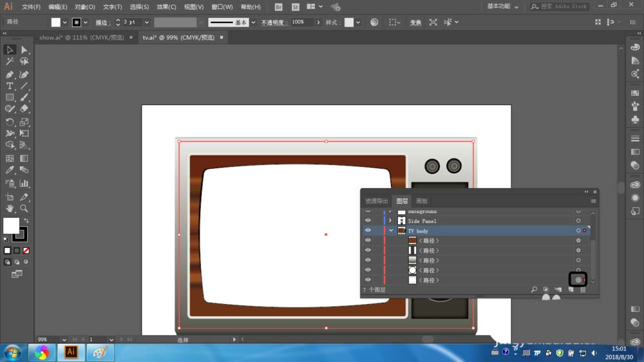
Task: Click the Adobe Stock search field
Action: click(x=562, y=6)
